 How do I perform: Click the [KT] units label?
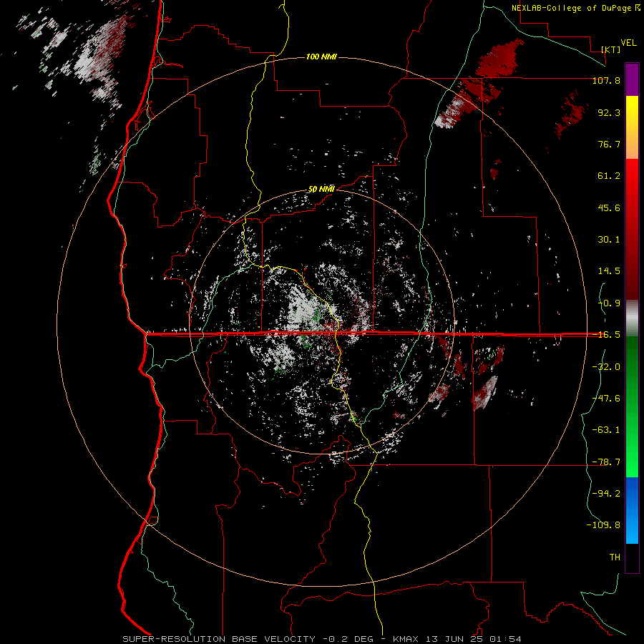point(610,49)
